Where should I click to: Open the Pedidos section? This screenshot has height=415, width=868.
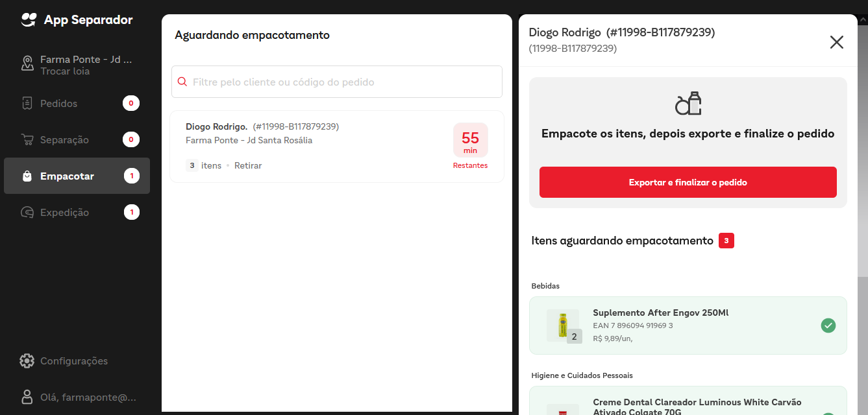pos(58,104)
